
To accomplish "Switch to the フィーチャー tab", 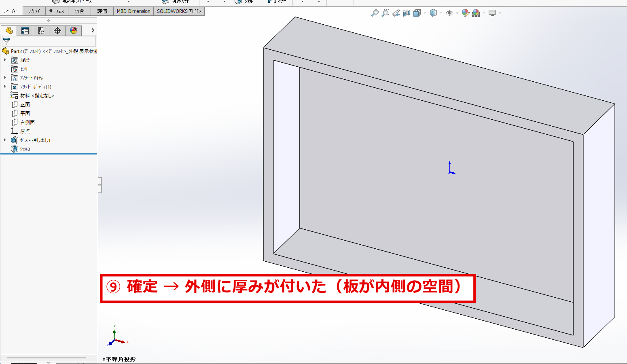I will [11, 11].
